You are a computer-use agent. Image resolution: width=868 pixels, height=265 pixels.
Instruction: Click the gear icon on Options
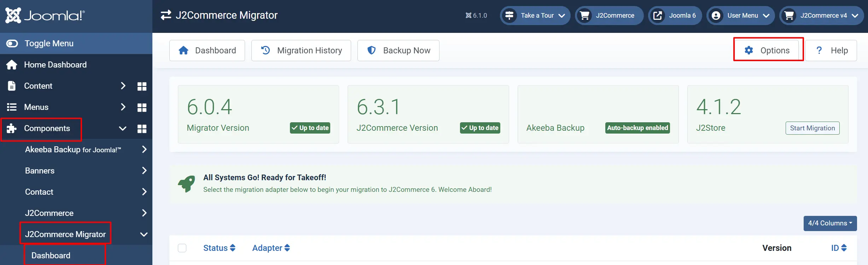(749, 51)
